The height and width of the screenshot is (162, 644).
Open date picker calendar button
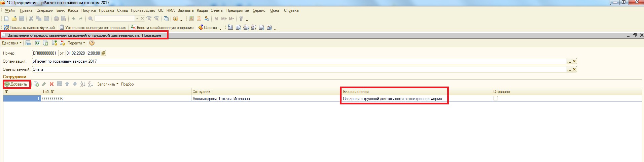103,53
